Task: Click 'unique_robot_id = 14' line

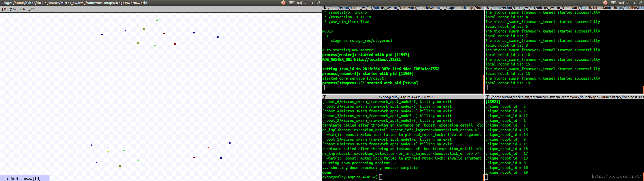Action: pyautogui.click(x=507, y=135)
